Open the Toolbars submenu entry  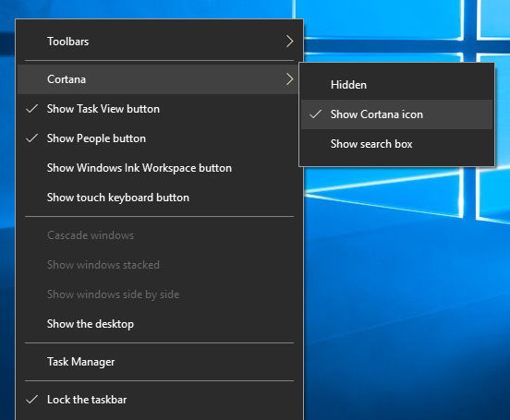click(x=159, y=42)
